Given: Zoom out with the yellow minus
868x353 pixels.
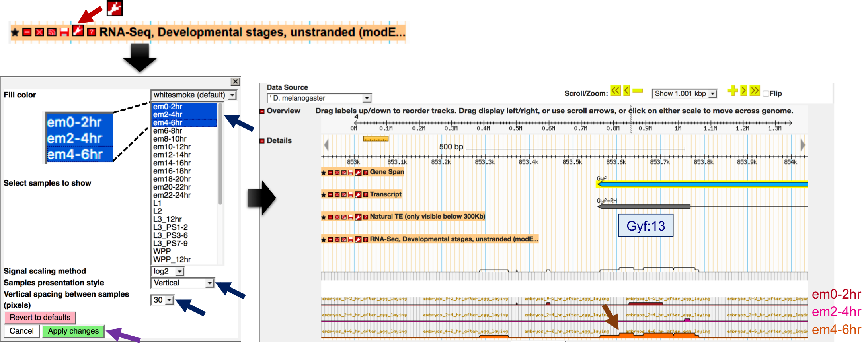Looking at the screenshot, I should (638, 91).
